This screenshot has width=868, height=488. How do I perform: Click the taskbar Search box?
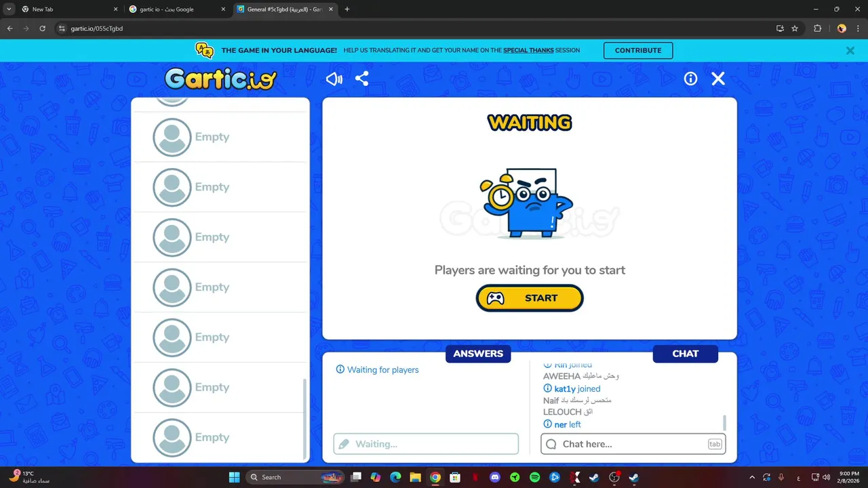(295, 477)
